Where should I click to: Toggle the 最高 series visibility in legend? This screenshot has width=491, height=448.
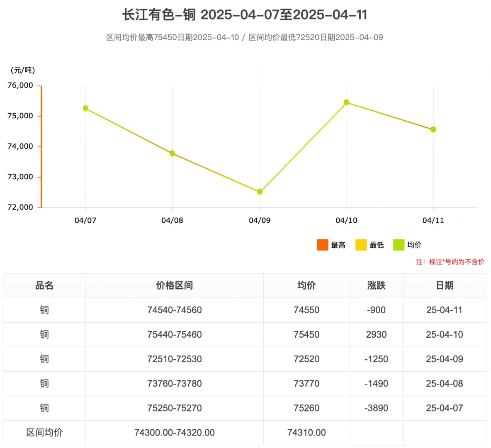pyautogui.click(x=331, y=245)
